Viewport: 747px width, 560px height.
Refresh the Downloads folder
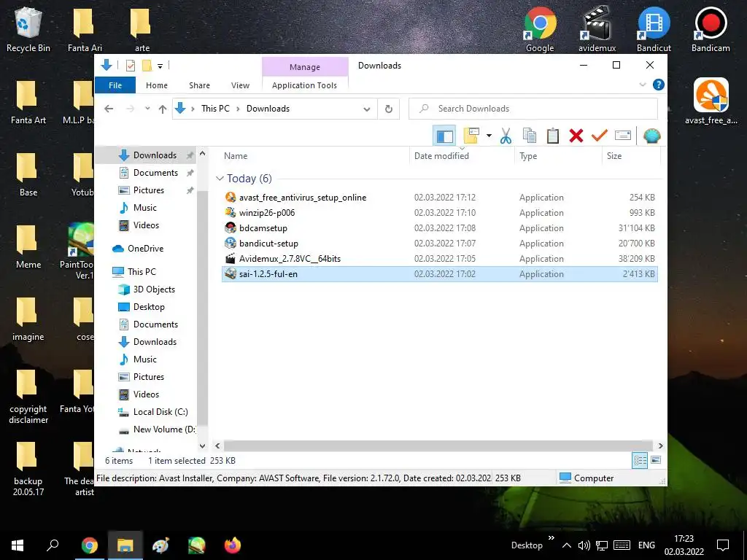(x=389, y=109)
